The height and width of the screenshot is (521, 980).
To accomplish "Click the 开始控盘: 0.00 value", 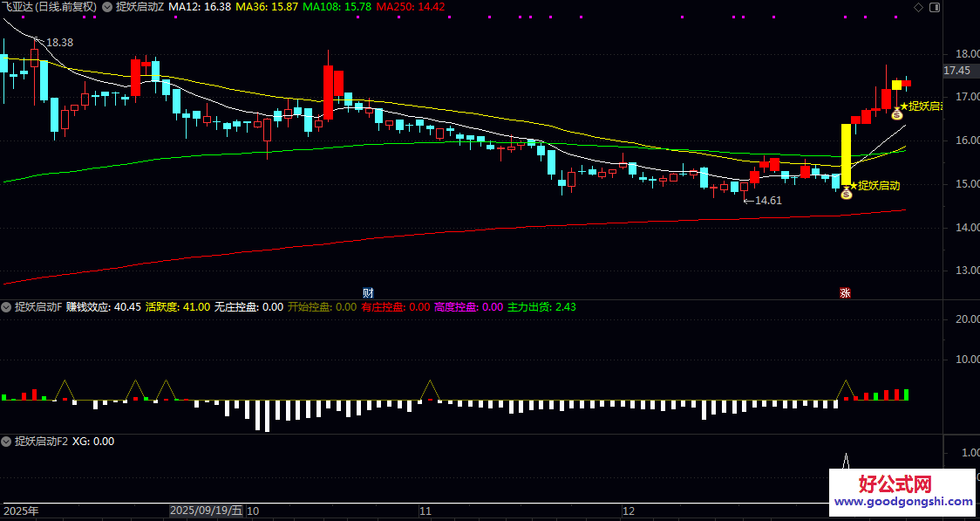I will pos(322,307).
